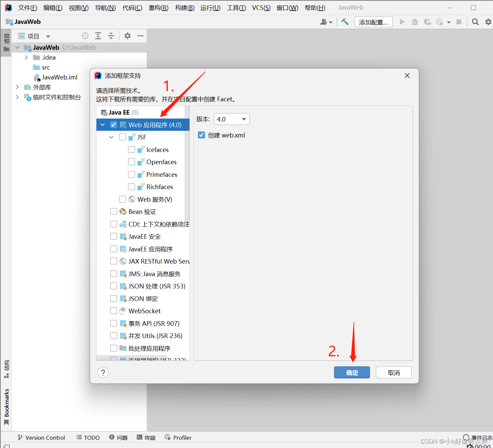Open Search Everywhere magnifier icon
Image resolution: width=493 pixels, height=448 pixels.
(x=475, y=22)
